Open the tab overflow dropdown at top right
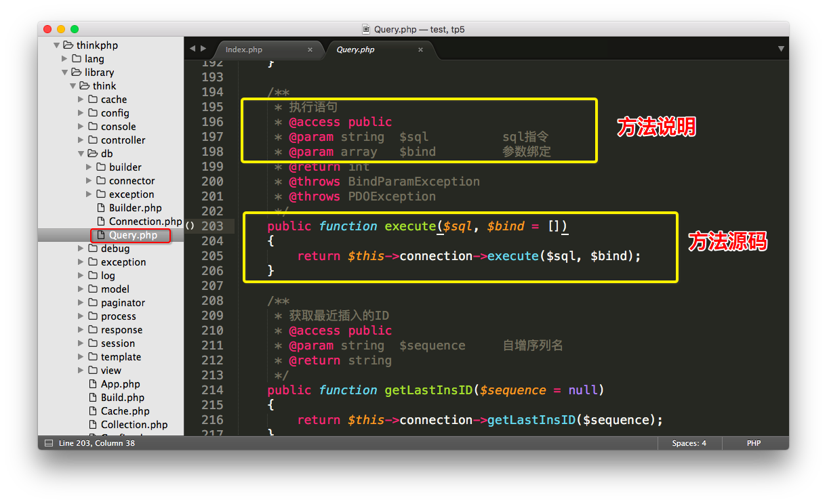827x504 pixels. point(780,49)
